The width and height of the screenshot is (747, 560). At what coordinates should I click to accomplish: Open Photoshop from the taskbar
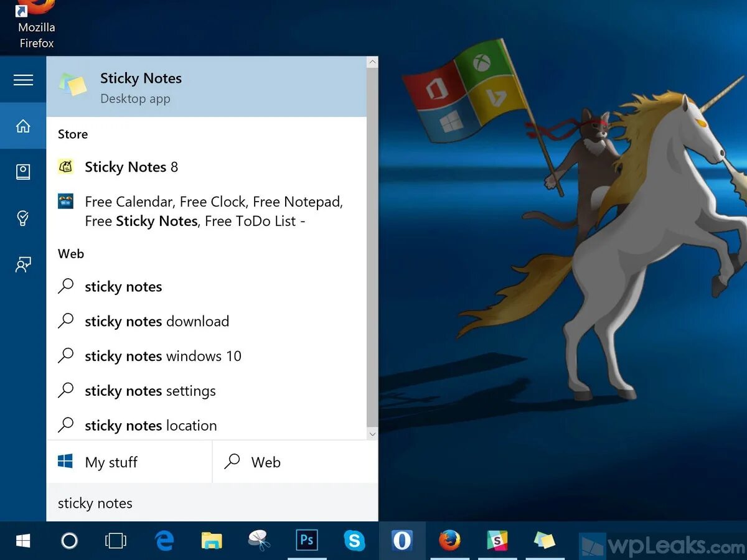coord(307,541)
